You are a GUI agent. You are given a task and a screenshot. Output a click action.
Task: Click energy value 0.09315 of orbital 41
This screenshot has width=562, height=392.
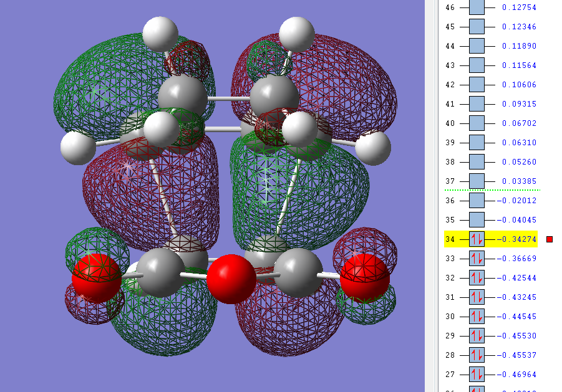(519, 104)
